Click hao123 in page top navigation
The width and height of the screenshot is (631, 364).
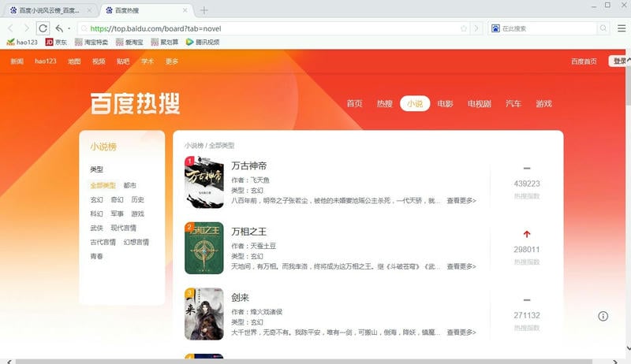[46, 61]
